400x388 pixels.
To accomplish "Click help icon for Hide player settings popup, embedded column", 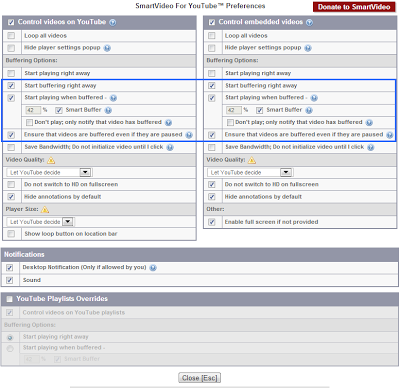I will click(x=308, y=48).
